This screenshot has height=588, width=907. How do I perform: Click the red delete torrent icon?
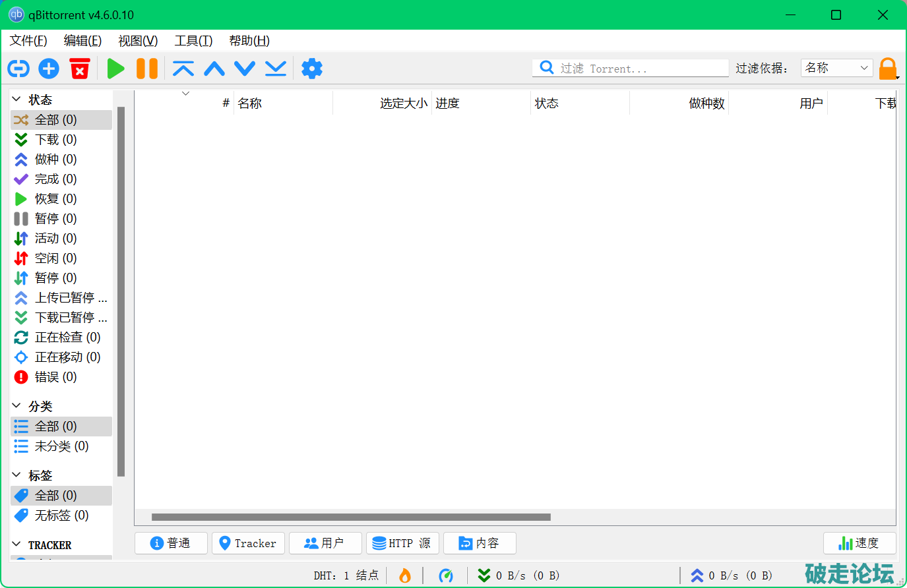(x=79, y=69)
